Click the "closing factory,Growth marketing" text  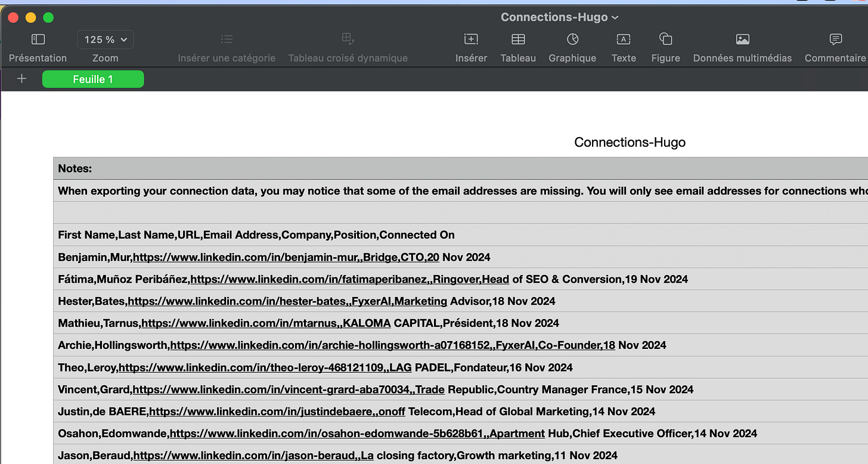[464, 456]
